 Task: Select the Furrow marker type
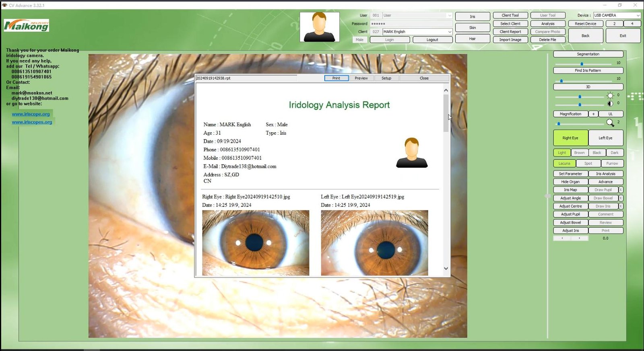coord(612,163)
